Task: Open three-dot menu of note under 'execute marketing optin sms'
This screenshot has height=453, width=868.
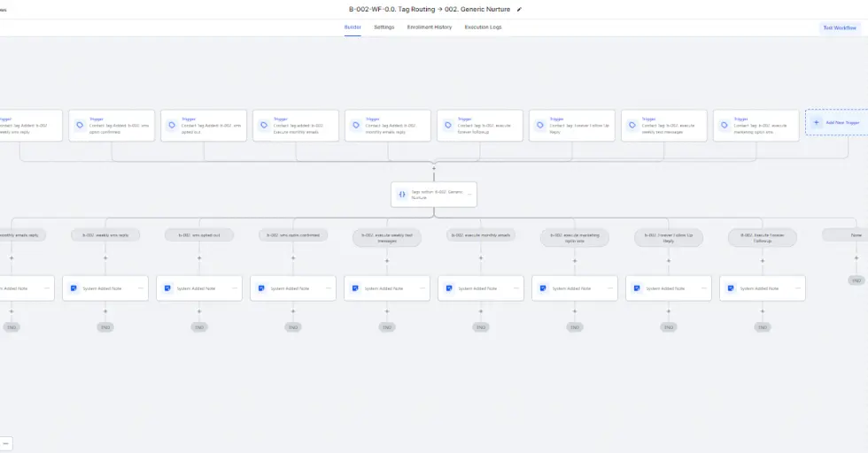Action: click(610, 288)
